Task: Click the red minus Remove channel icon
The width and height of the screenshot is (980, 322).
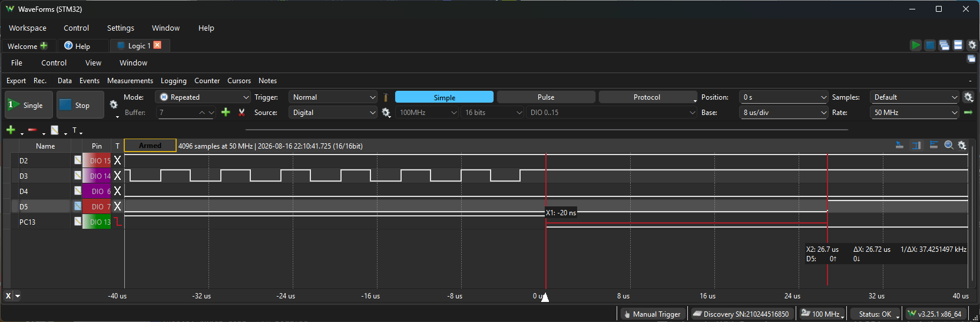Action: click(x=32, y=130)
